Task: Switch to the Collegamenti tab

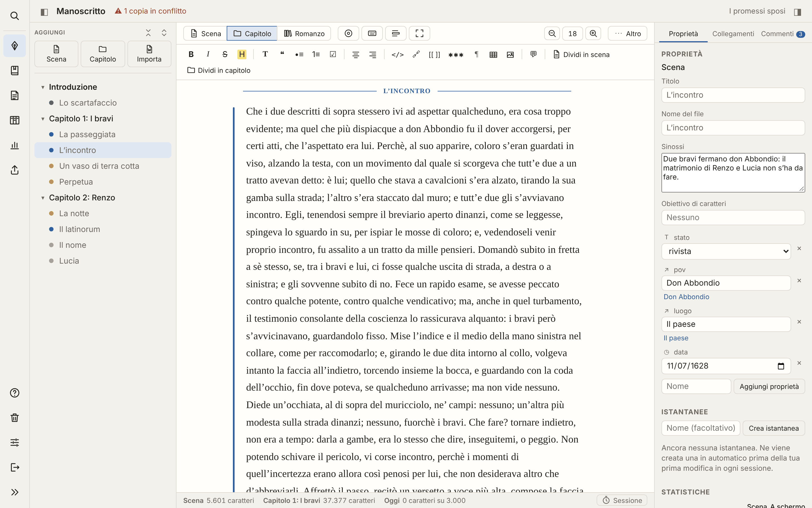Action: (x=733, y=34)
